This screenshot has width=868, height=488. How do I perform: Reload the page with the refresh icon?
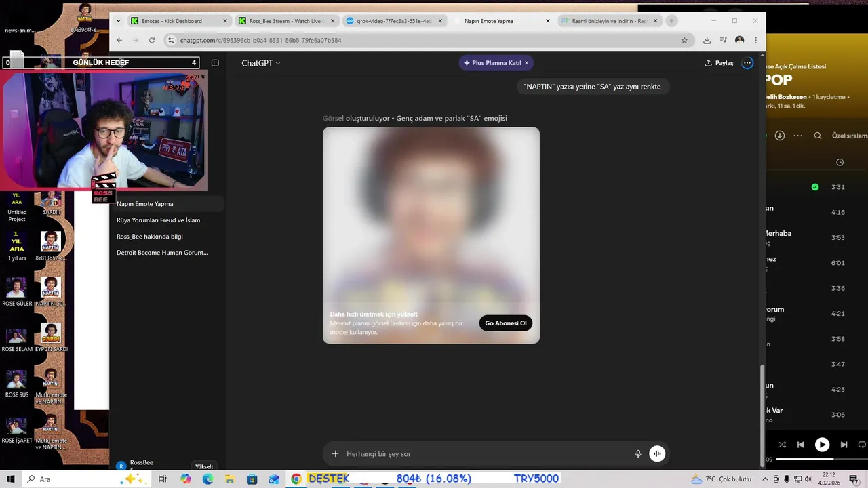pyautogui.click(x=152, y=40)
